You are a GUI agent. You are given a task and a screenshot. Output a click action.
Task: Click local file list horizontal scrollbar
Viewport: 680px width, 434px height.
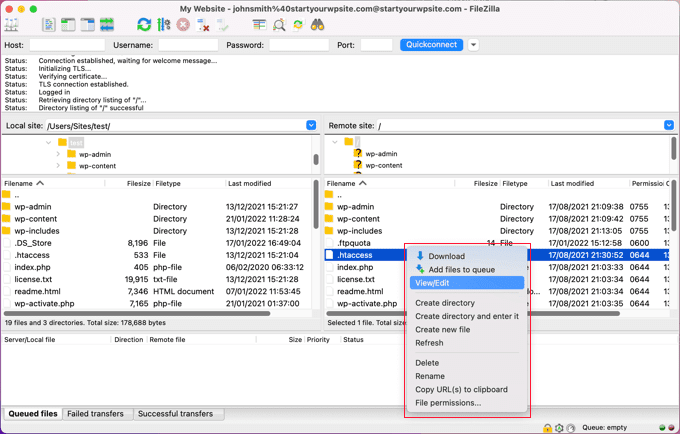click(137, 313)
